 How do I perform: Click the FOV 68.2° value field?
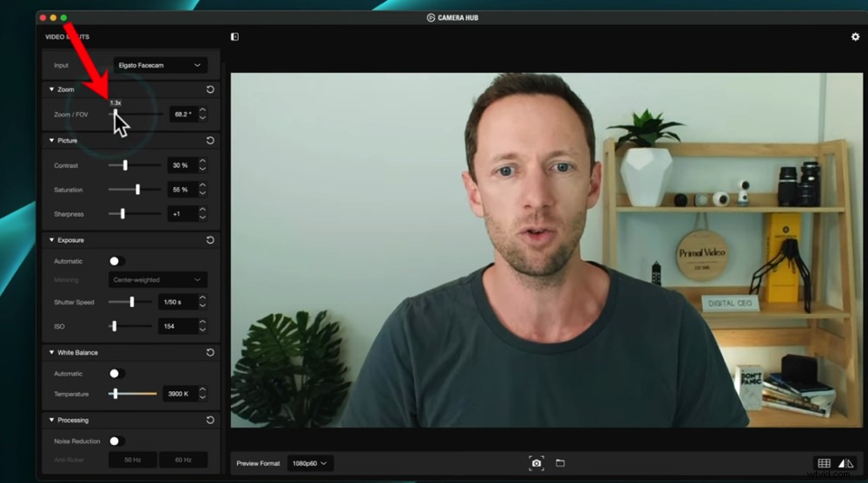[x=183, y=114]
